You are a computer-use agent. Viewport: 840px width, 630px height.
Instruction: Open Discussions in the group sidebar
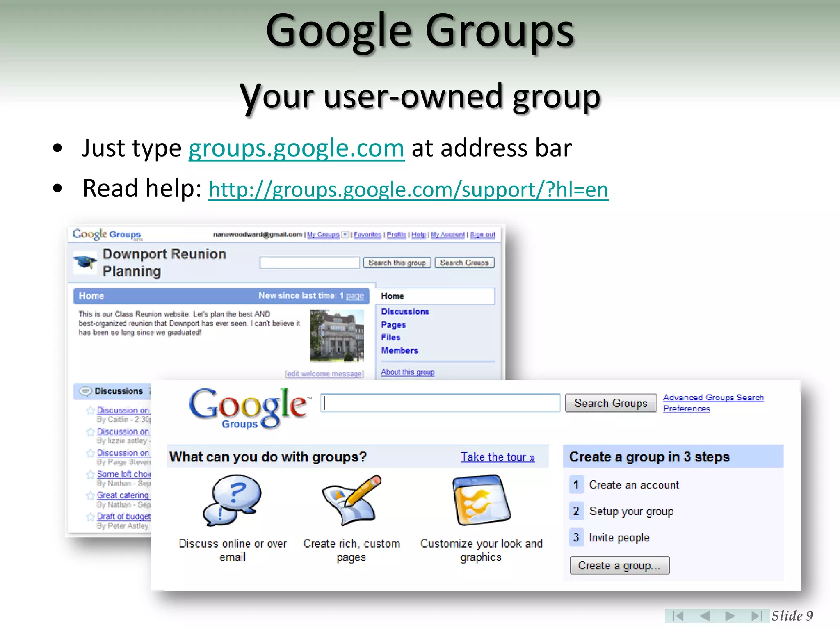pyautogui.click(x=405, y=312)
